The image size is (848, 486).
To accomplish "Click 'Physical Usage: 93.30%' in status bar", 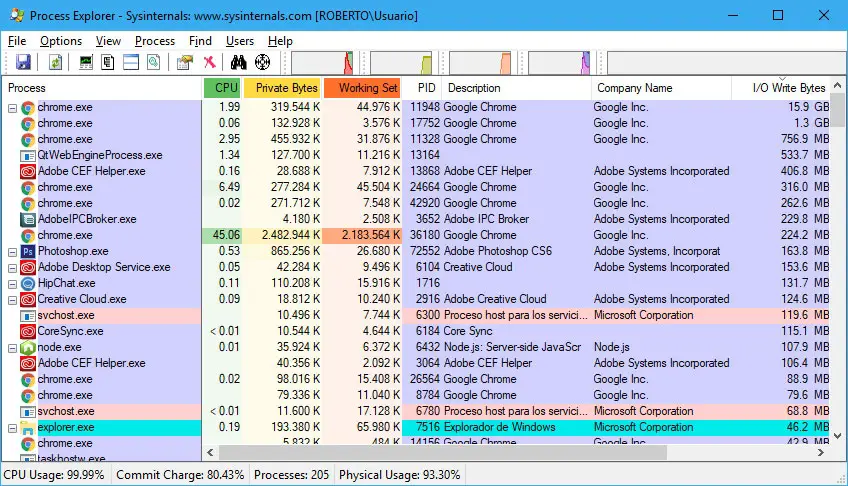I will tap(400, 475).
